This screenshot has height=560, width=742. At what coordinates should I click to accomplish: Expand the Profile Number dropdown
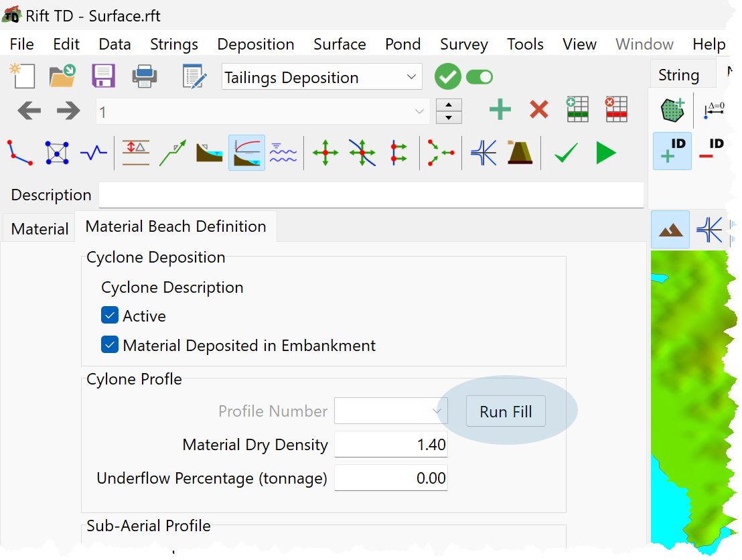click(391, 411)
